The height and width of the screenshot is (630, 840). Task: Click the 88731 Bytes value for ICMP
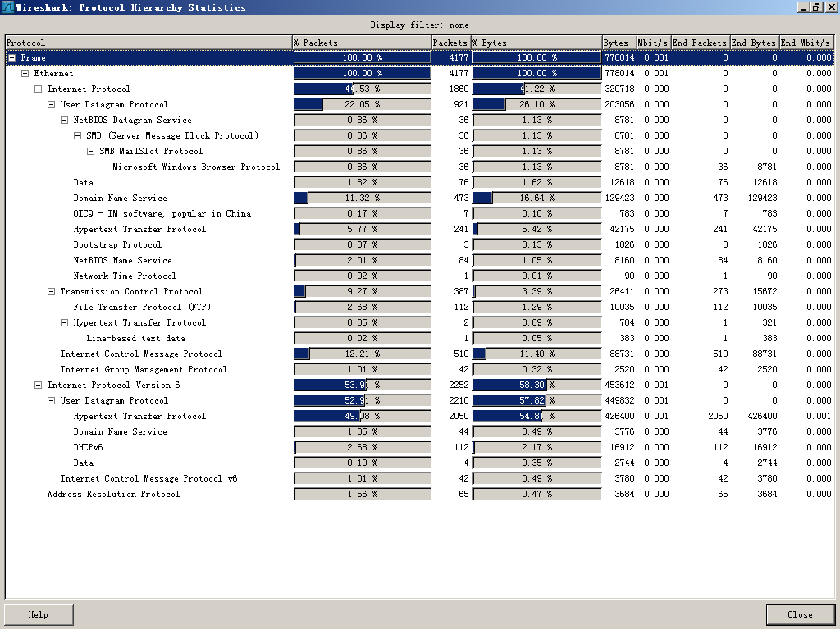[x=622, y=354]
